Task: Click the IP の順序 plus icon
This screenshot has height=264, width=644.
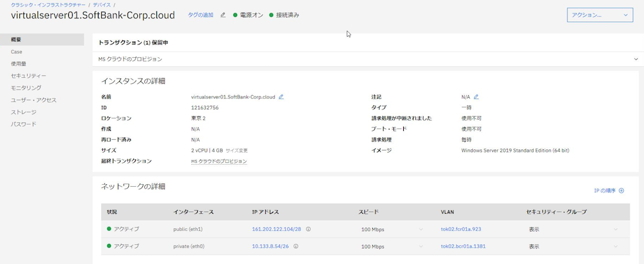Action: [621, 191]
